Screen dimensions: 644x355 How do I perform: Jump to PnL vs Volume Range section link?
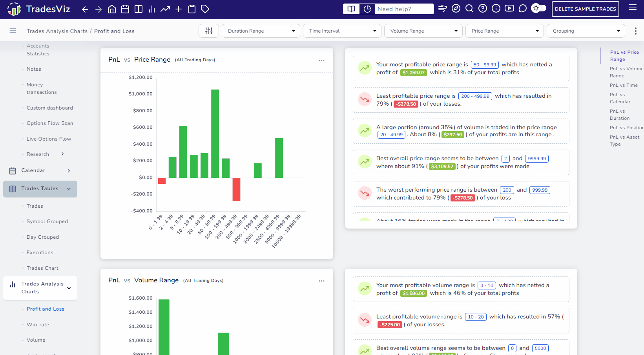click(626, 72)
